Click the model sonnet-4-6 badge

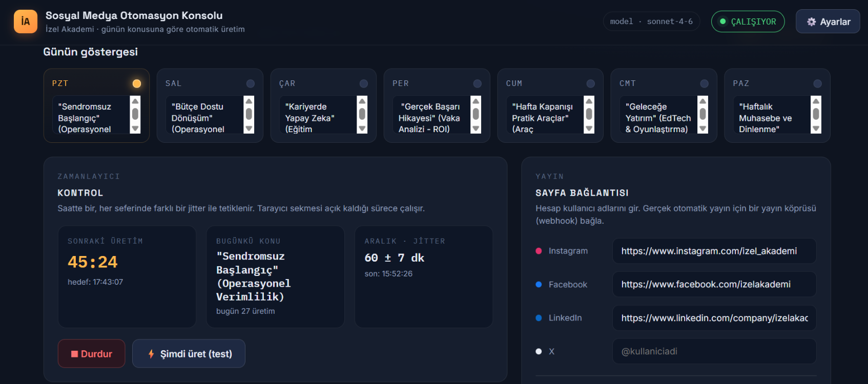click(651, 22)
